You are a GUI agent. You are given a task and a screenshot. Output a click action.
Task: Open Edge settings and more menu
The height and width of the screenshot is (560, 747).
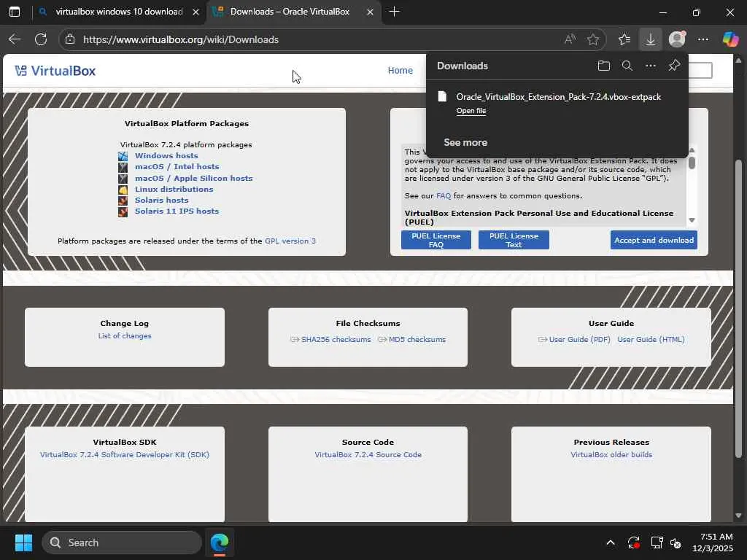[x=703, y=39]
